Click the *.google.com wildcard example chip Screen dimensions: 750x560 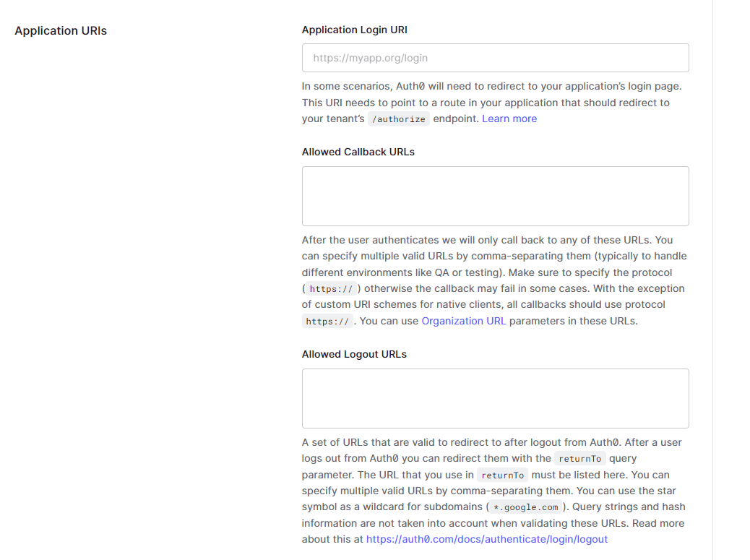(x=525, y=507)
